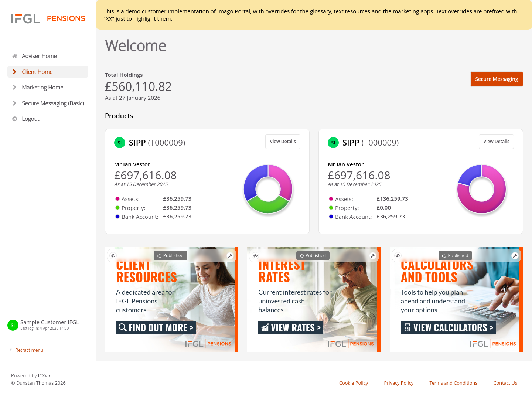Click the logout circle icon
Image resolution: width=532 pixels, height=398 pixels.
coord(15,119)
